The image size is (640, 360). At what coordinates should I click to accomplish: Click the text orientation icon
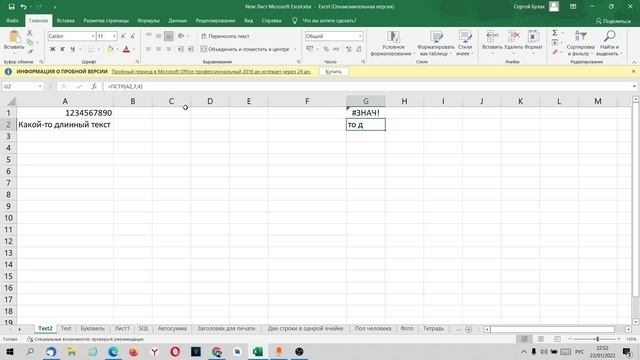(181, 36)
